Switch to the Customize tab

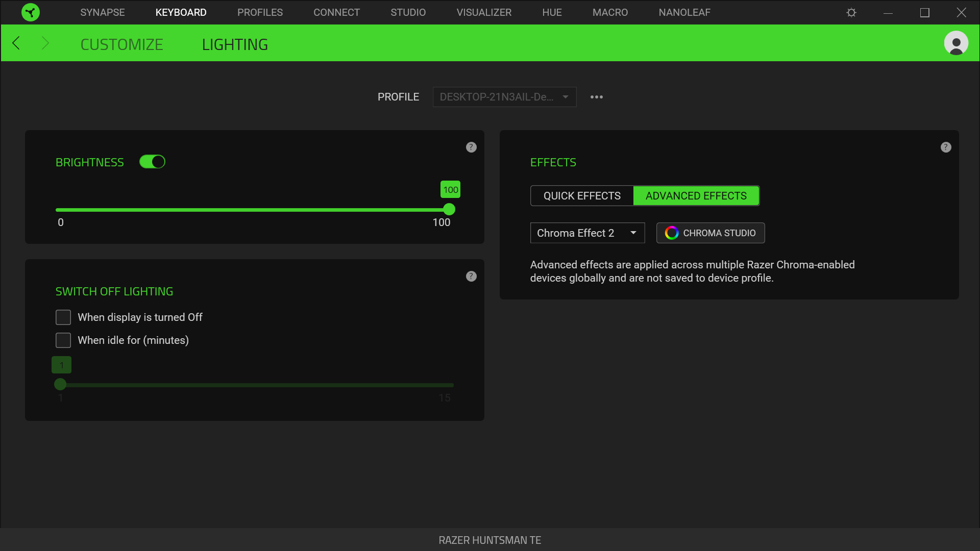click(x=121, y=45)
